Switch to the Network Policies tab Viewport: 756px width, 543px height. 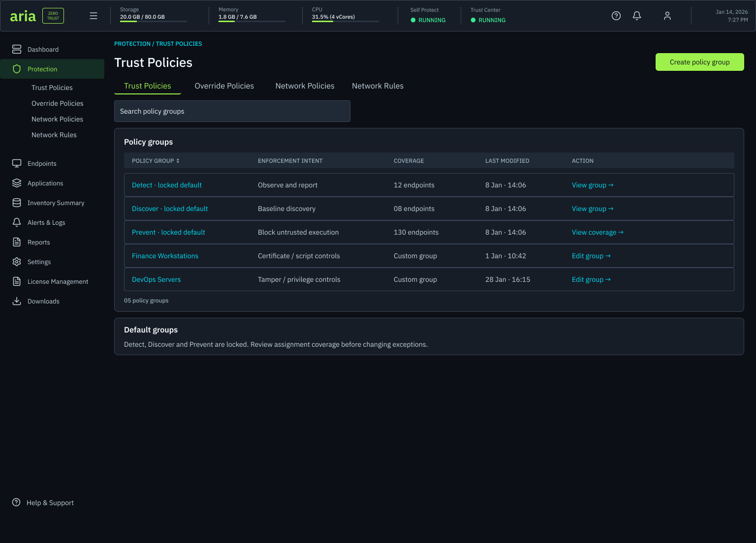305,86
